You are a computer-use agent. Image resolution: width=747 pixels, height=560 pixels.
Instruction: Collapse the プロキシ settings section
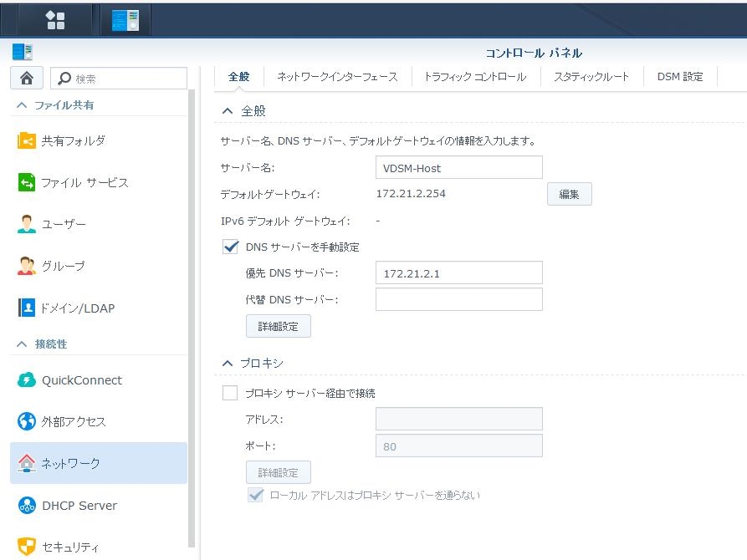coord(228,363)
